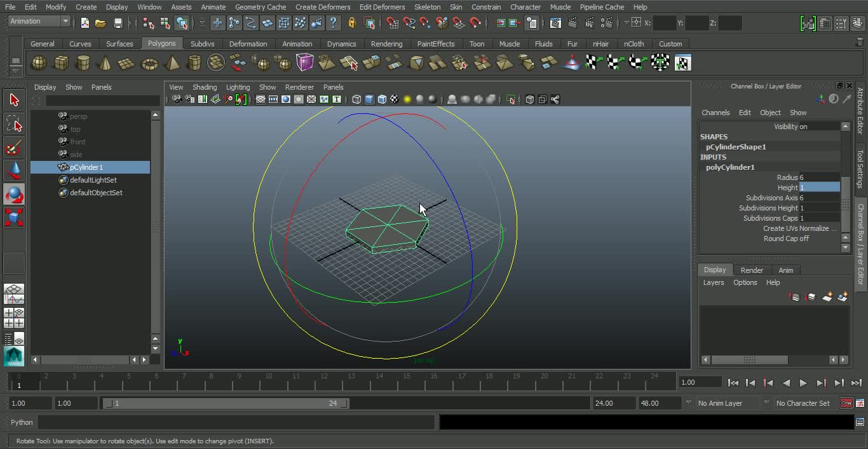This screenshot has width=868, height=449.
Task: Go to start of playback range
Action: [x=733, y=383]
